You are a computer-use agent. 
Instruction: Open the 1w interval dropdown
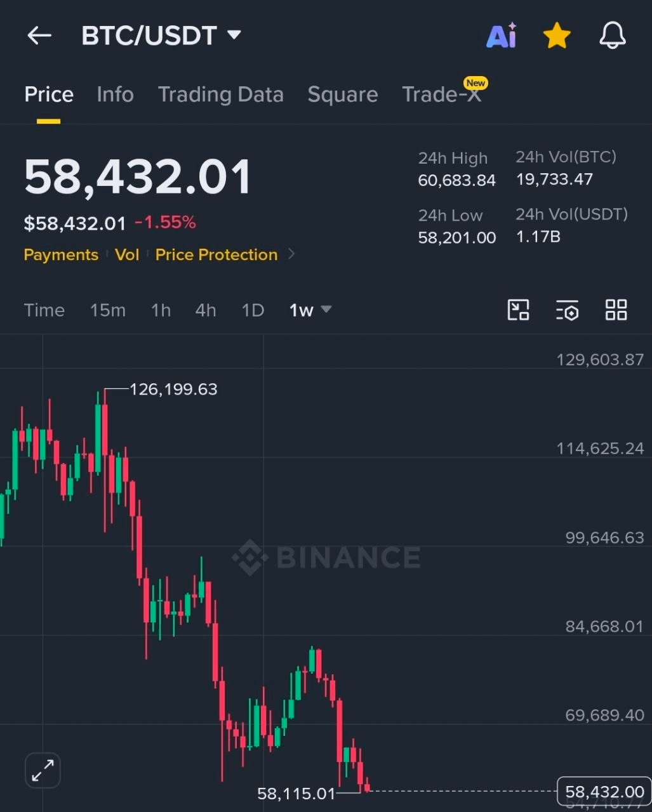click(310, 310)
